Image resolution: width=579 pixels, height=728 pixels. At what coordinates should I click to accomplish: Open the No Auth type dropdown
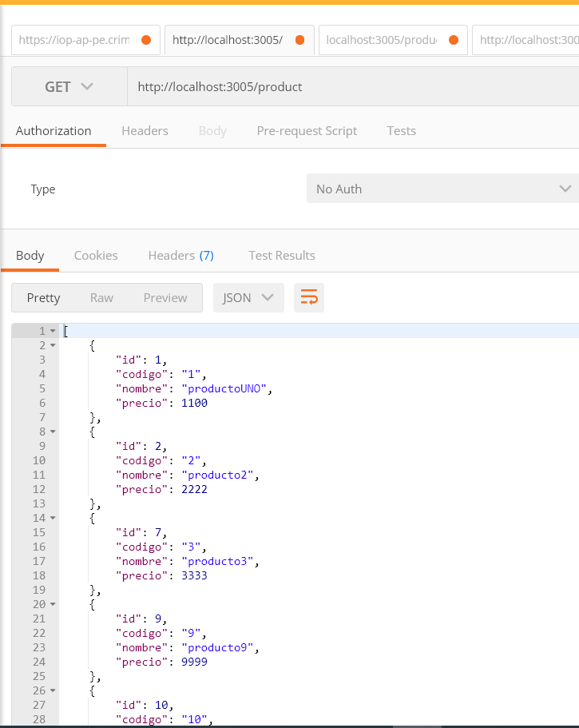click(x=442, y=189)
